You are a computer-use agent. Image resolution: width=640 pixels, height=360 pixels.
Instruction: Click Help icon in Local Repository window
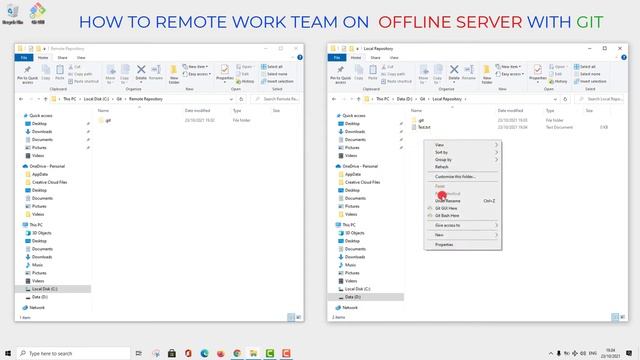(624, 58)
